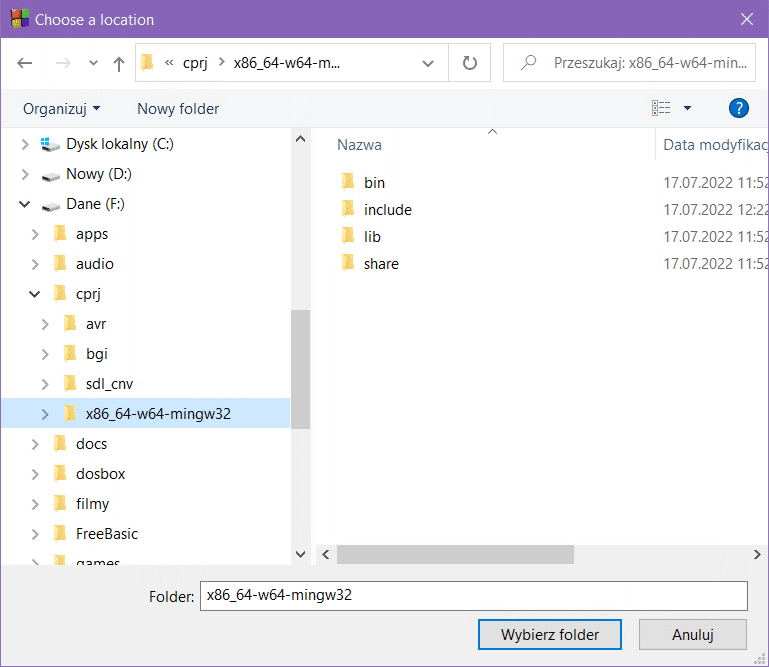Collapse the cprj tree node
Viewport: 769px width, 667px height.
click(35, 294)
